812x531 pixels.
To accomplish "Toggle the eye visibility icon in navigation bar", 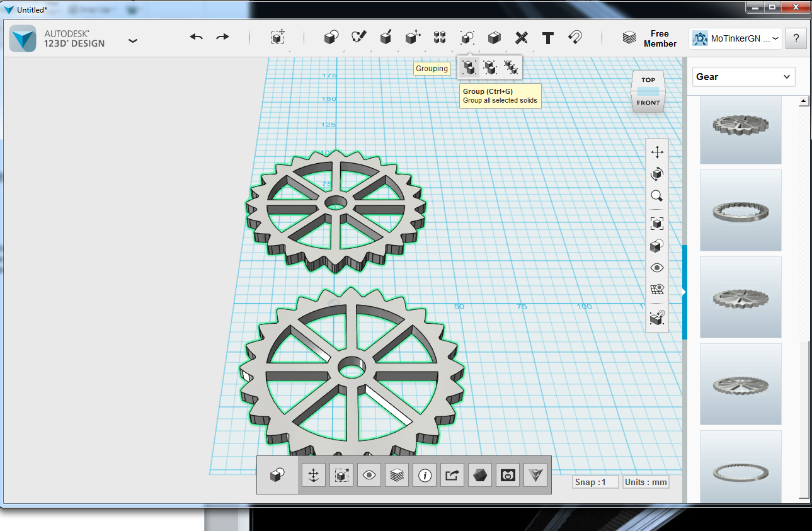I will click(657, 268).
